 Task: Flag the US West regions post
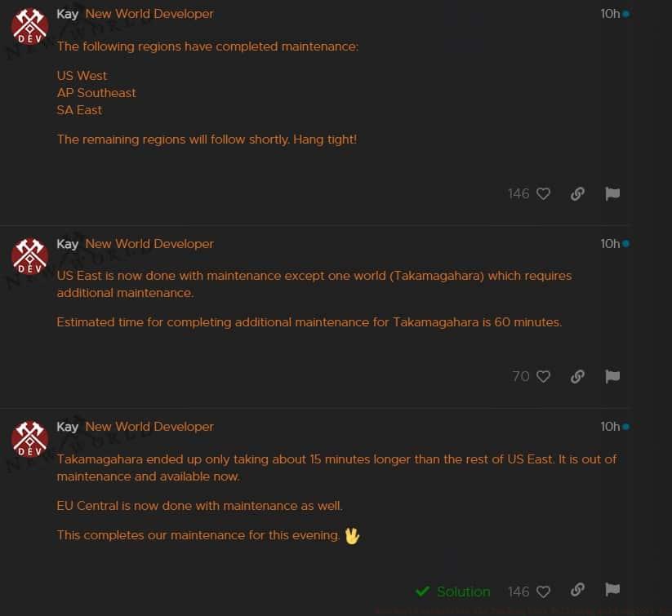point(612,194)
